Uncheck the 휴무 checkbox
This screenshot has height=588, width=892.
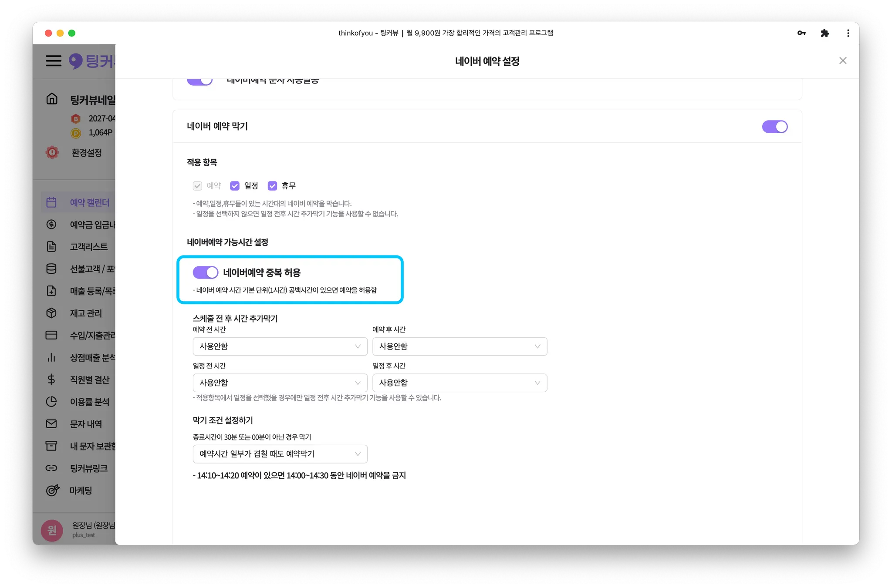[272, 186]
